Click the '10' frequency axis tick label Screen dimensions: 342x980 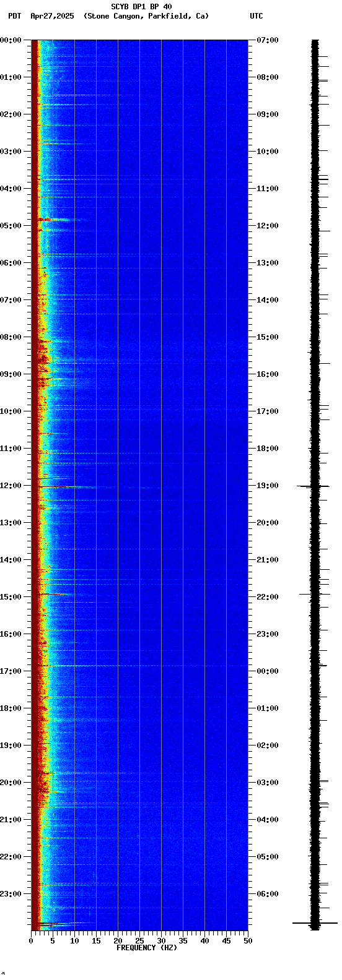pos(74,941)
